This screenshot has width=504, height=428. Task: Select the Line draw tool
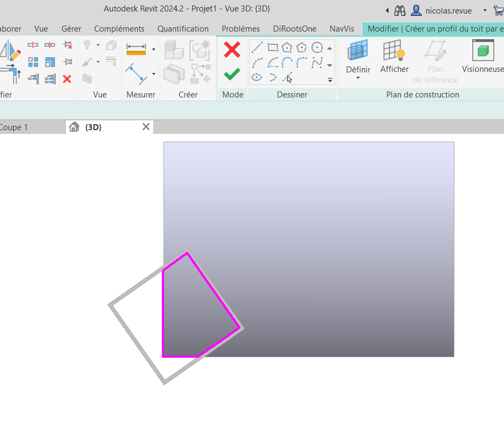coord(257,48)
